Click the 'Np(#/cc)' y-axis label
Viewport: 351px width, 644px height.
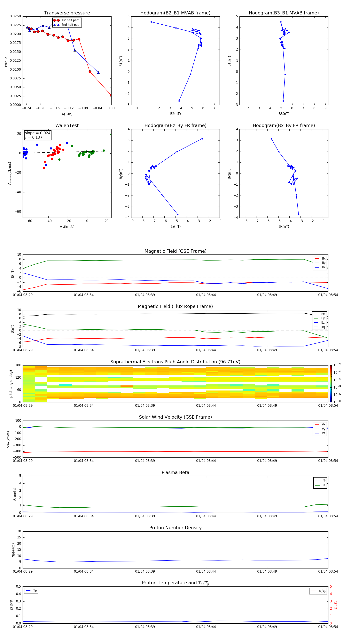(13, 550)
